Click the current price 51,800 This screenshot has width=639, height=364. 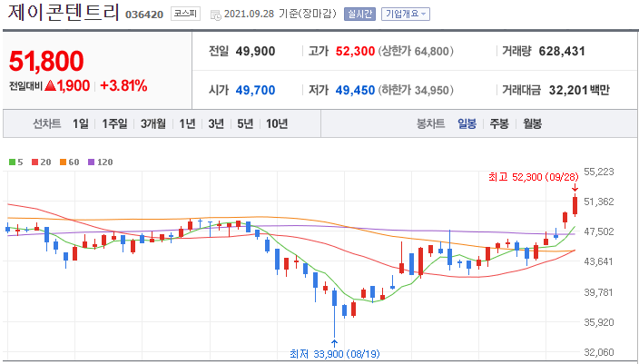coord(46,61)
